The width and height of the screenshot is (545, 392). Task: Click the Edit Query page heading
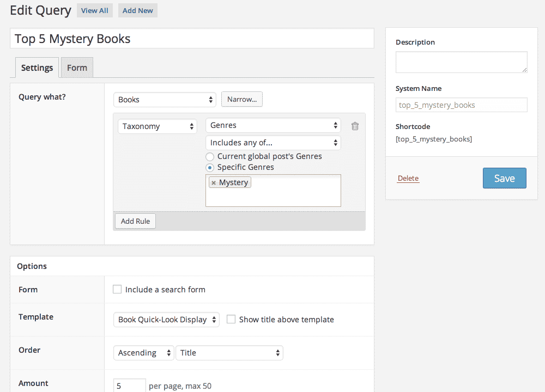click(x=41, y=10)
